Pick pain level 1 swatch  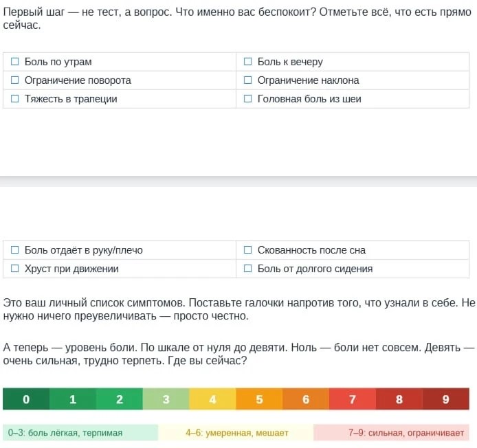73,399
